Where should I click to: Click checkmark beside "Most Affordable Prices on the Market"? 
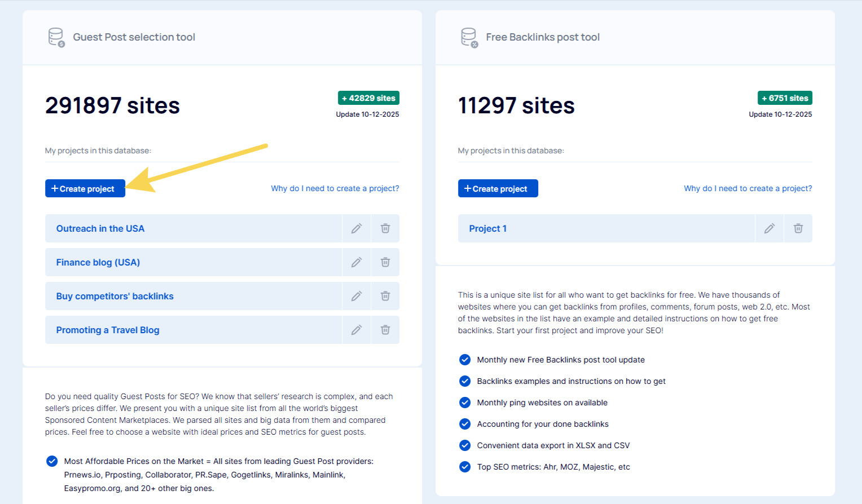click(x=51, y=461)
